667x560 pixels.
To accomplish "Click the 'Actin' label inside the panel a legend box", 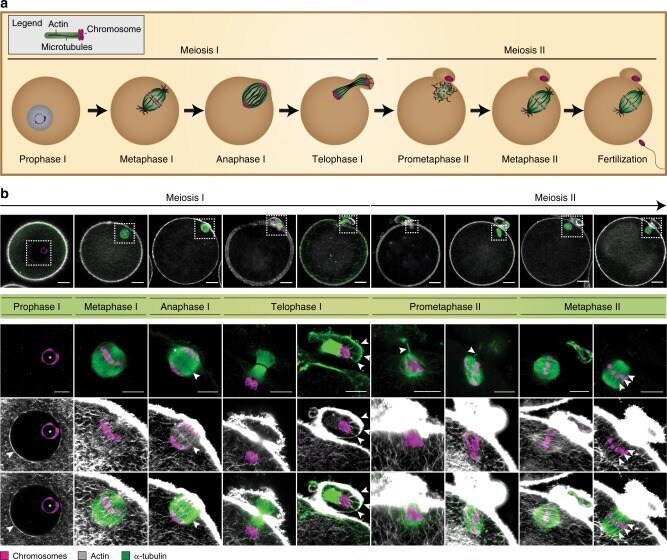I will click(x=58, y=24).
